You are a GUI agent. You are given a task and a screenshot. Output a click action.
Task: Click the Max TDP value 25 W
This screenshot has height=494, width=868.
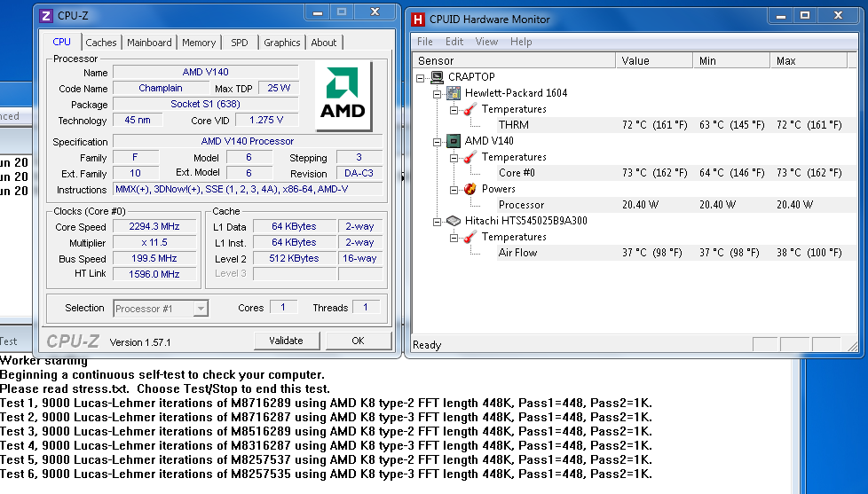(279, 88)
